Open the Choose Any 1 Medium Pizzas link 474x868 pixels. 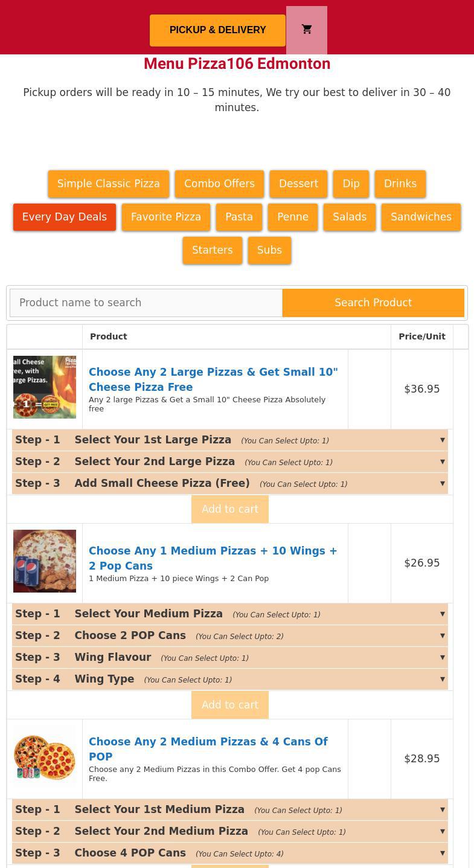[x=213, y=558]
